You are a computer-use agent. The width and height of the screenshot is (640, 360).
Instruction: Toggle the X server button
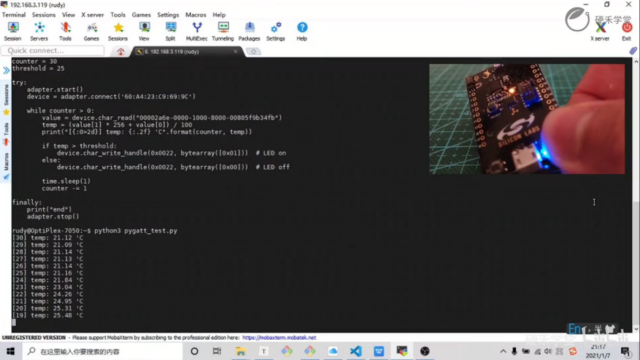(600, 31)
